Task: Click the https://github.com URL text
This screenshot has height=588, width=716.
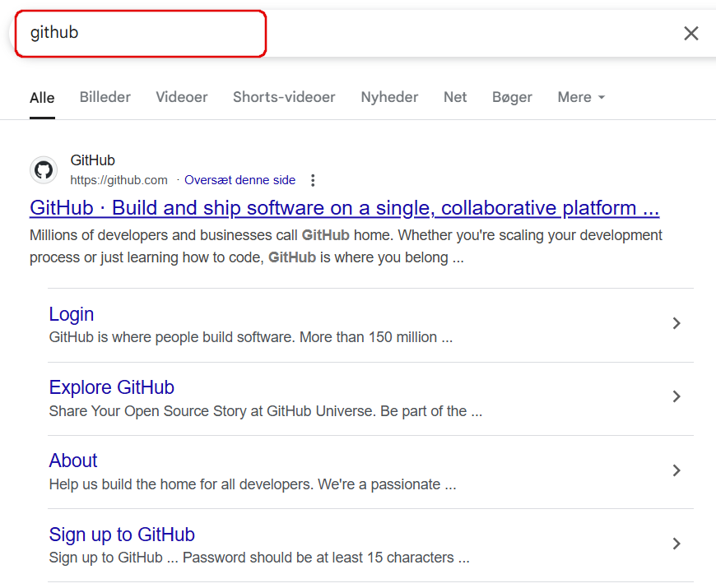Action: pyautogui.click(x=119, y=180)
